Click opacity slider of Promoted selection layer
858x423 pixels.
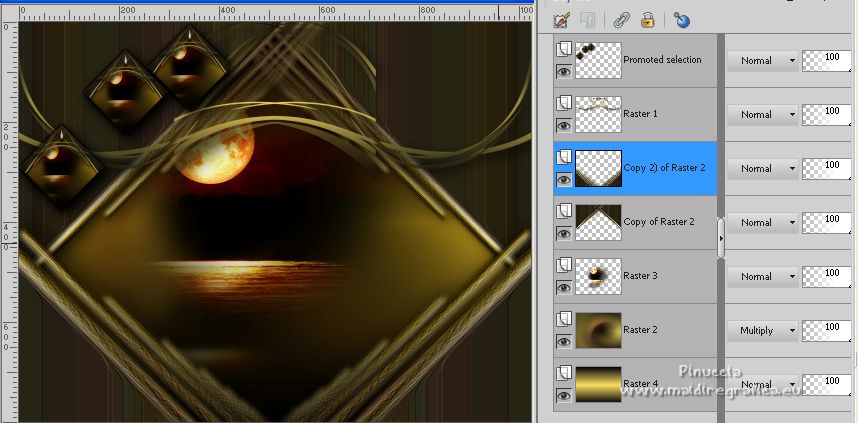coord(827,61)
